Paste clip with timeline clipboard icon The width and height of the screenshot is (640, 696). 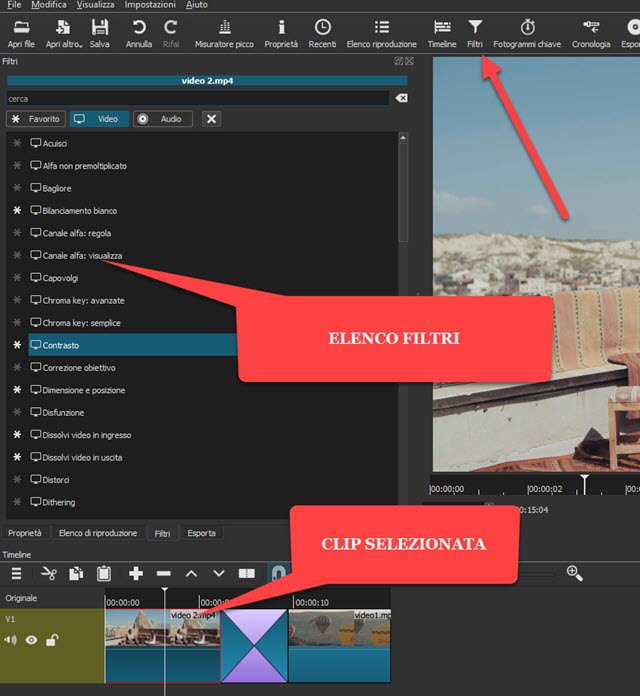pyautogui.click(x=104, y=573)
